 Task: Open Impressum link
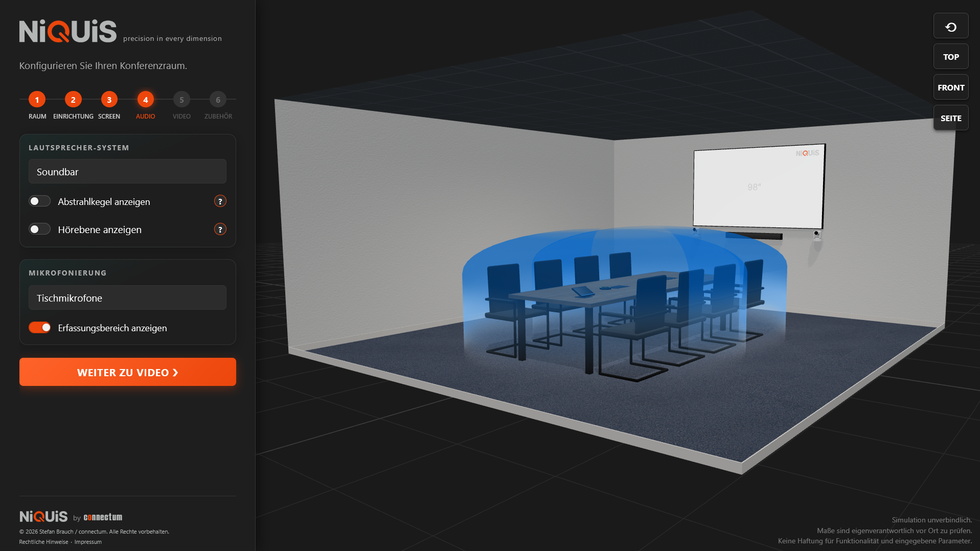point(88,542)
